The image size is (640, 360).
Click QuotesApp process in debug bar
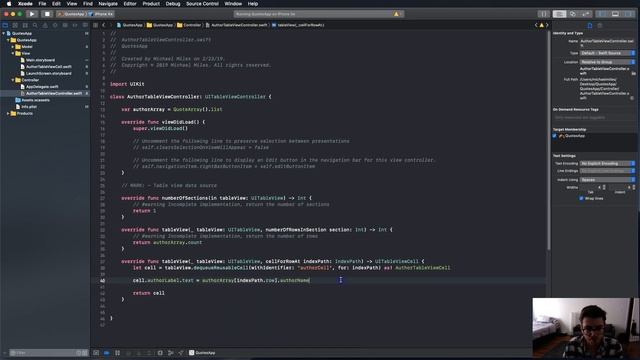(x=202, y=353)
